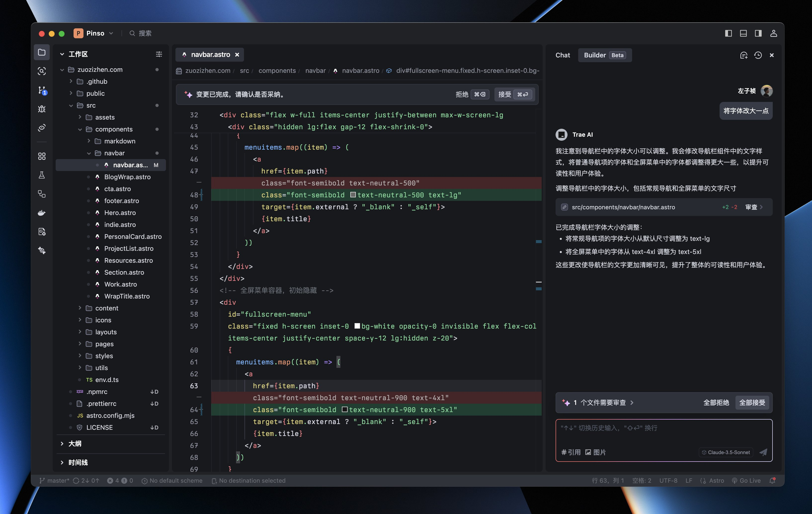812x514 pixels.
Task: Toggle the right side panel layout
Action: pyautogui.click(x=758, y=33)
